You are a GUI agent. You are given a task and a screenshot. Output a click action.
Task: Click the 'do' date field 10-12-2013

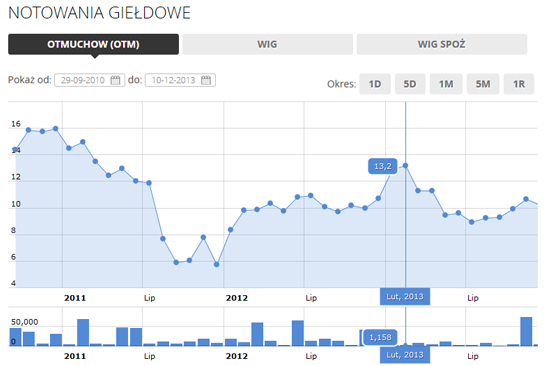click(180, 80)
